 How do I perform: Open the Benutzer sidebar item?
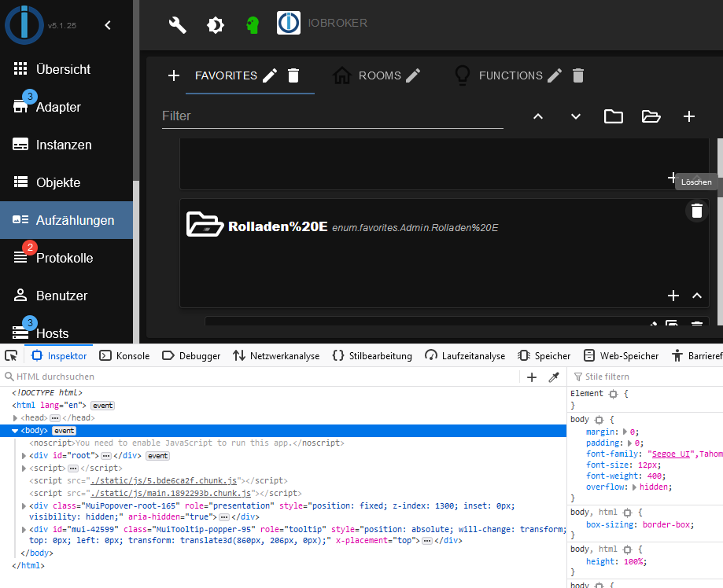[x=66, y=296]
